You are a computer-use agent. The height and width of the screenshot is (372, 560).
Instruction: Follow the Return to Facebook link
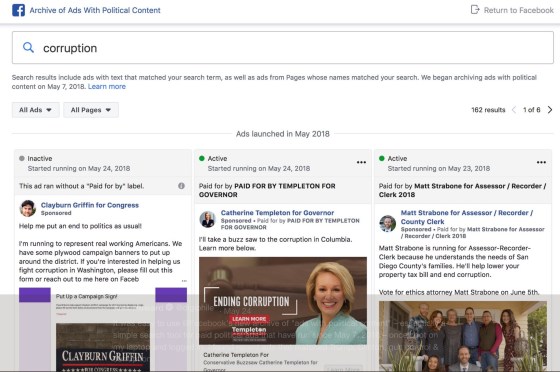519,10
